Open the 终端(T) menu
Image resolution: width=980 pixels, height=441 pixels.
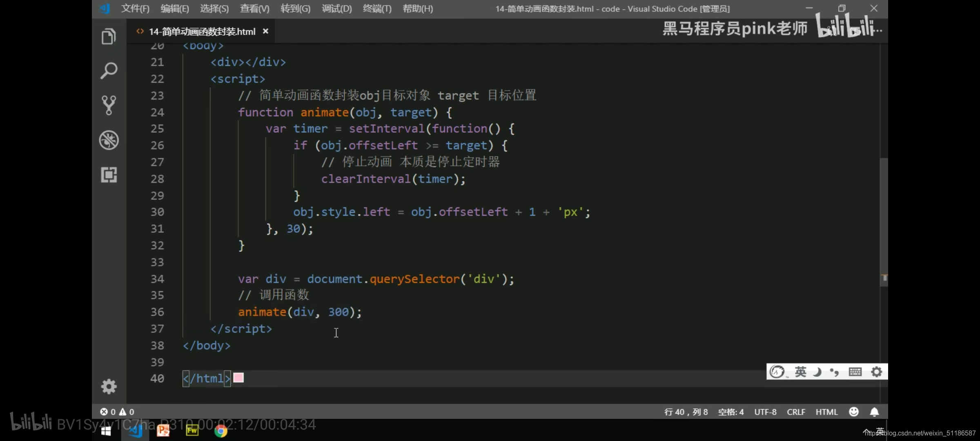coord(377,9)
